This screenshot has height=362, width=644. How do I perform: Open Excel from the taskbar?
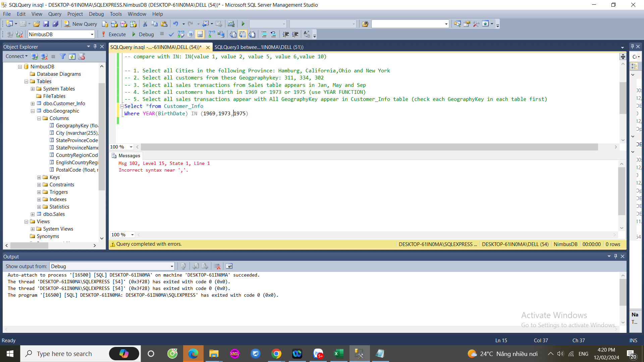click(338, 354)
